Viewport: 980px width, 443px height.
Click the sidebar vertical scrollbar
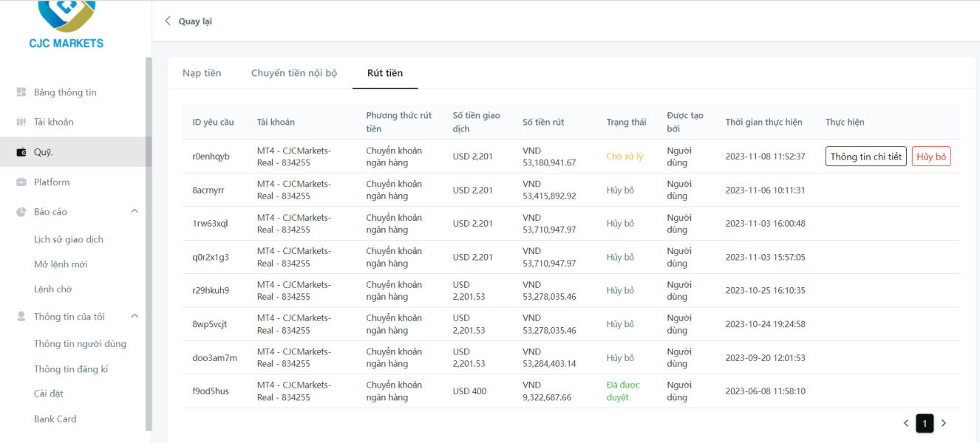[149, 244]
